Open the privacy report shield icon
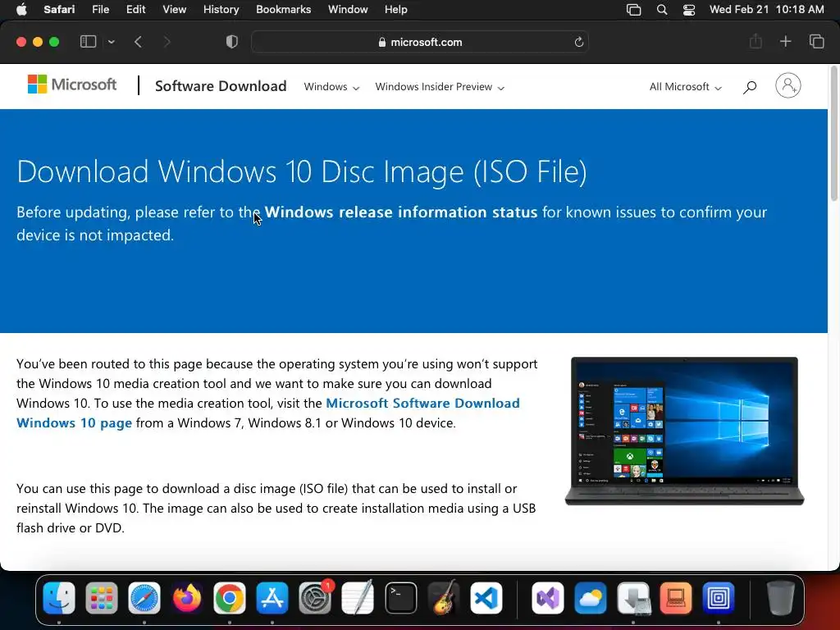840x630 pixels. click(232, 42)
